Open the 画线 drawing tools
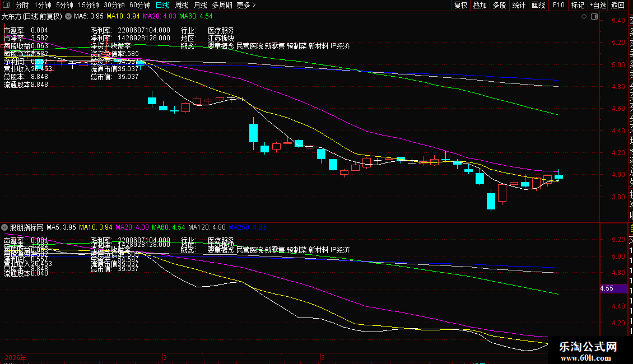Viewport: 633px width, 364px height. click(538, 6)
